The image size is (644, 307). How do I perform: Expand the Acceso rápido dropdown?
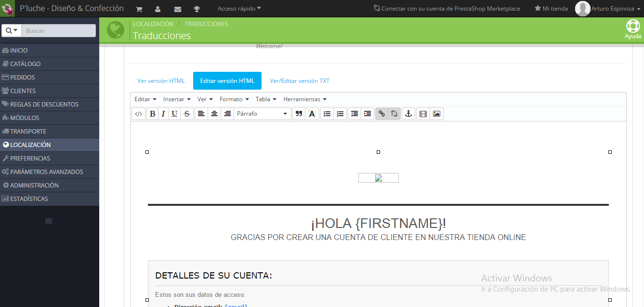[239, 9]
